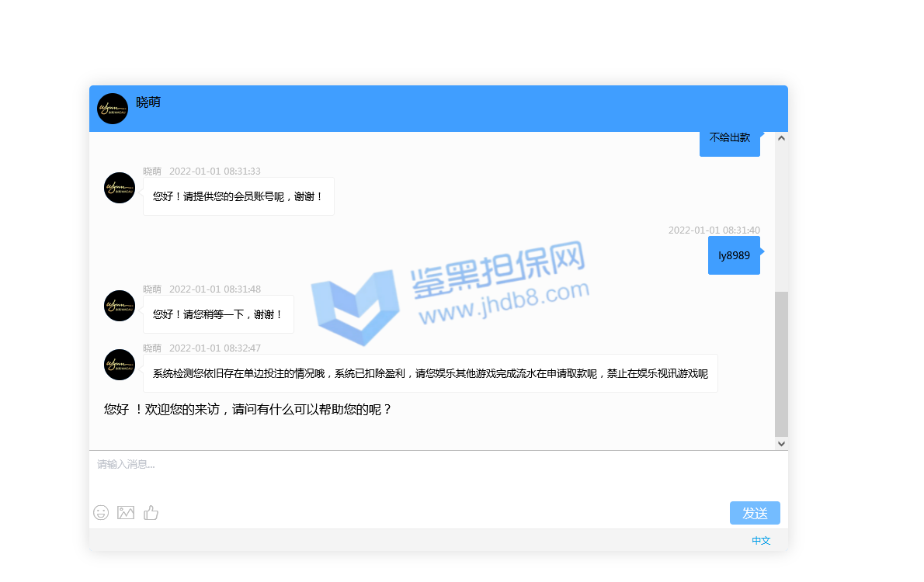The width and height of the screenshot is (924, 582).
Task: Click the Wynn avatar in the chat header
Action: click(x=113, y=109)
